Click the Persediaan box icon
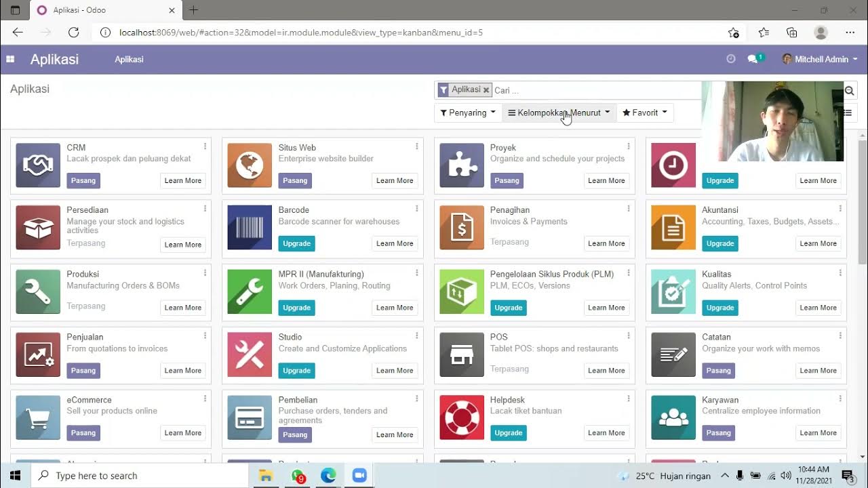Image resolution: width=868 pixels, height=488 pixels. 38,228
